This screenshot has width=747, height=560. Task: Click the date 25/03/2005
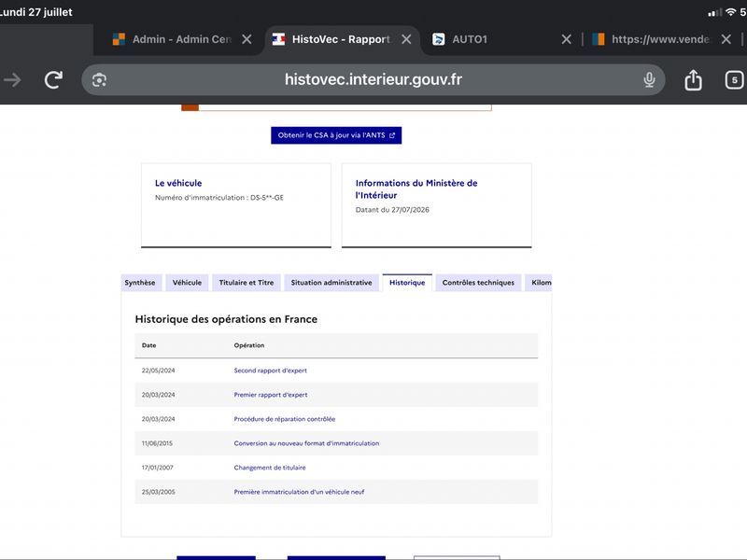[158, 492]
